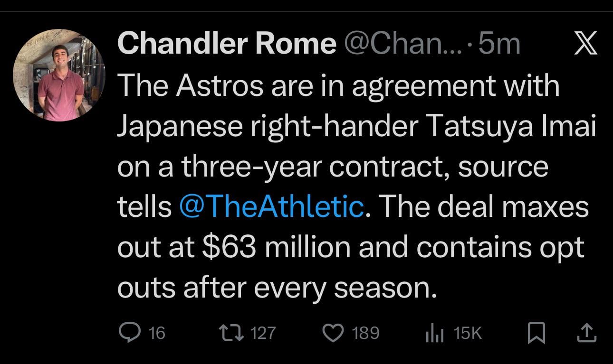Open Chandler Rome's profile picture
The width and height of the screenshot is (613, 364).
click(58, 72)
